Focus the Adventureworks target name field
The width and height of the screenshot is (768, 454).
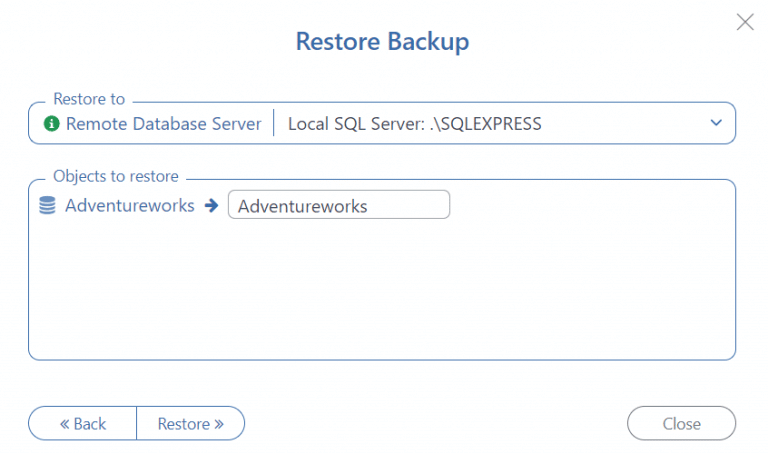tap(338, 206)
